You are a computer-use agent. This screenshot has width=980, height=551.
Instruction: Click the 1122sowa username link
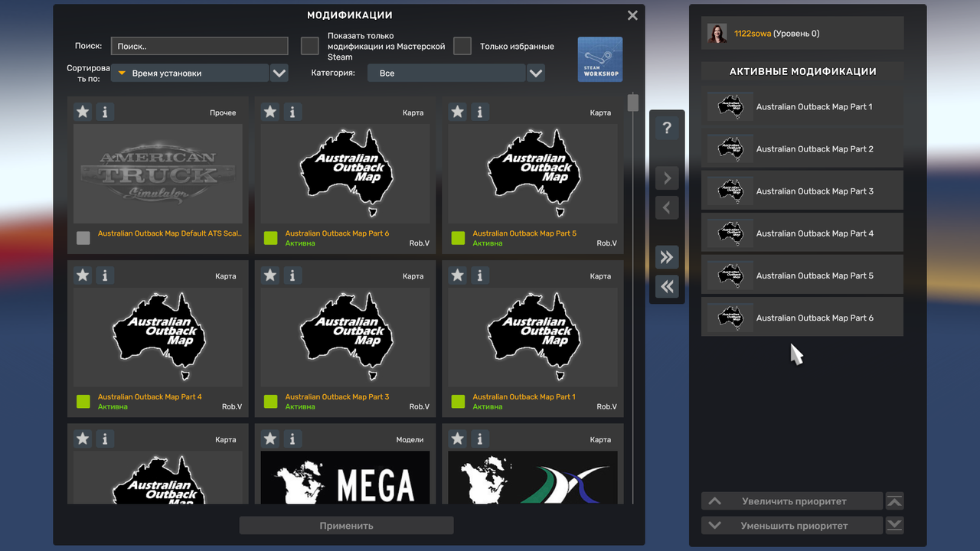pyautogui.click(x=753, y=34)
